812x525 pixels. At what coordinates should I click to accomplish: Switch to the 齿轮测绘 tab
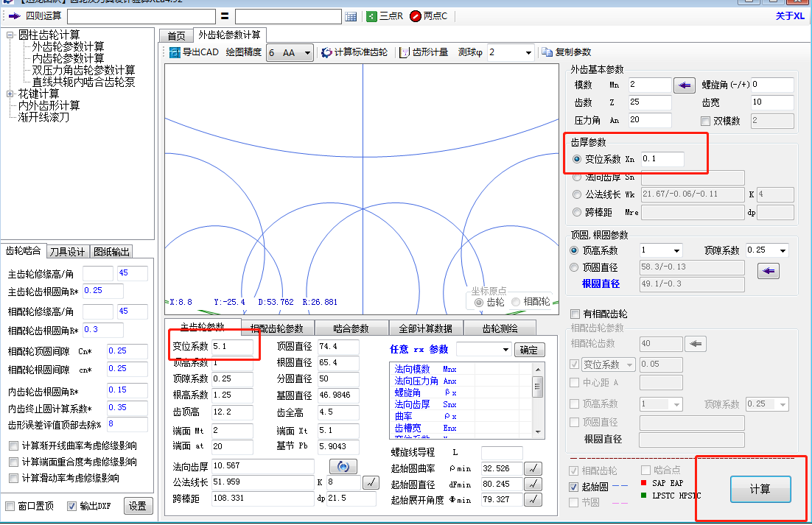pyautogui.click(x=500, y=328)
